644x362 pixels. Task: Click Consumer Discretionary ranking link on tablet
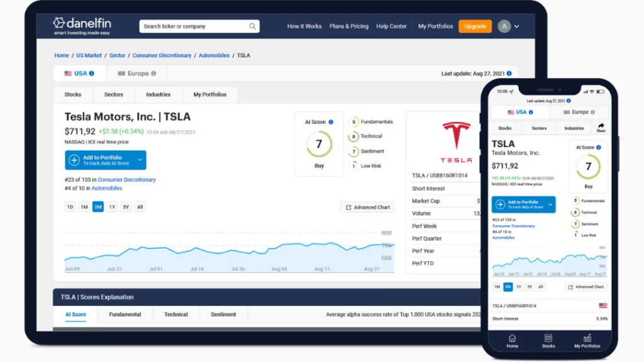coord(126,180)
